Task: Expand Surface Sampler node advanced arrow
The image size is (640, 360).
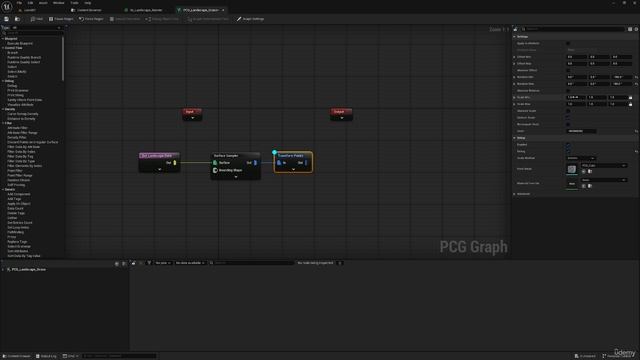Action: pos(236,177)
